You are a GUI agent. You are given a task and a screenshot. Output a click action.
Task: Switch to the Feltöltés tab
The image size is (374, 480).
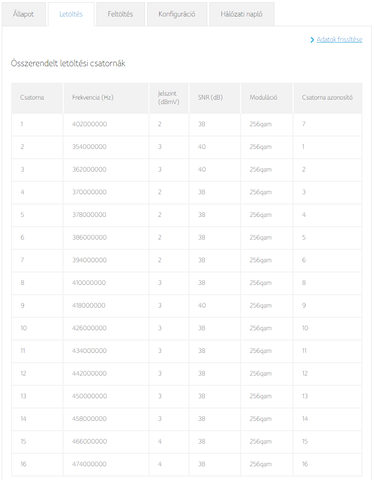(120, 14)
